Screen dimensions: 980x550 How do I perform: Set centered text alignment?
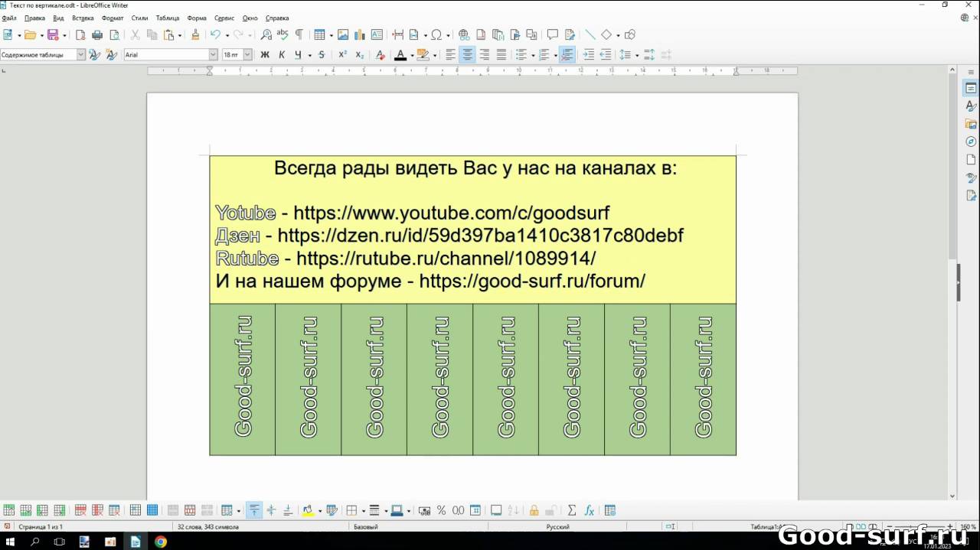(468, 54)
